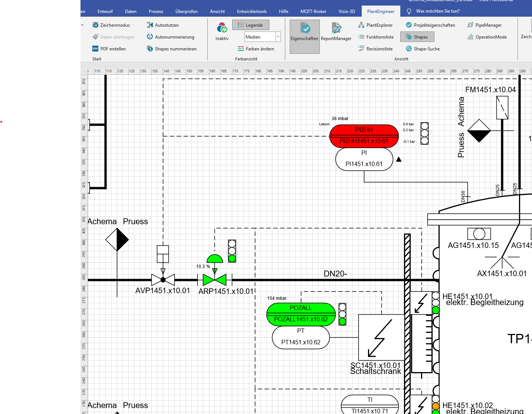Viewport: 532px width, 414px height.
Task: Toggle the Eigenschaften panel button
Action: coord(305,37)
